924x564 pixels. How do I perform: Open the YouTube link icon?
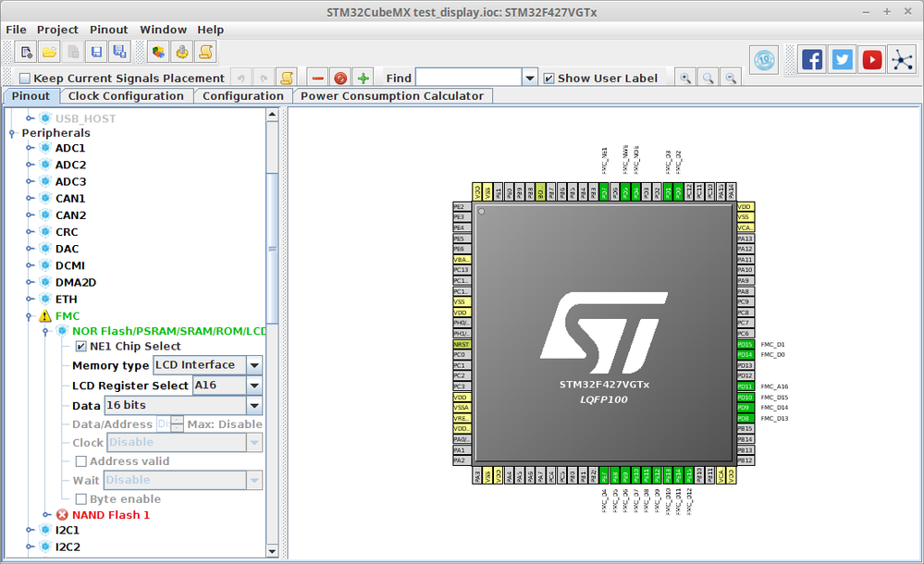tap(872, 59)
